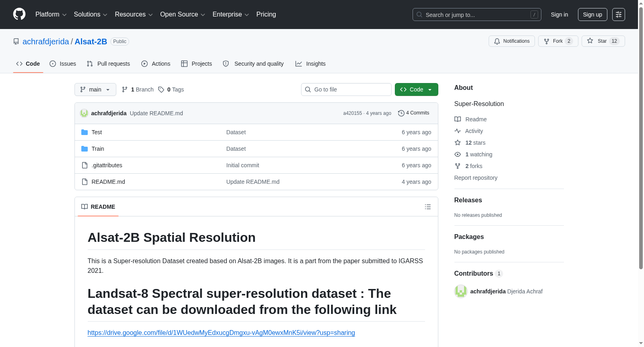Click the Readme book icon in About
This screenshot has height=347, width=644.
458,119
